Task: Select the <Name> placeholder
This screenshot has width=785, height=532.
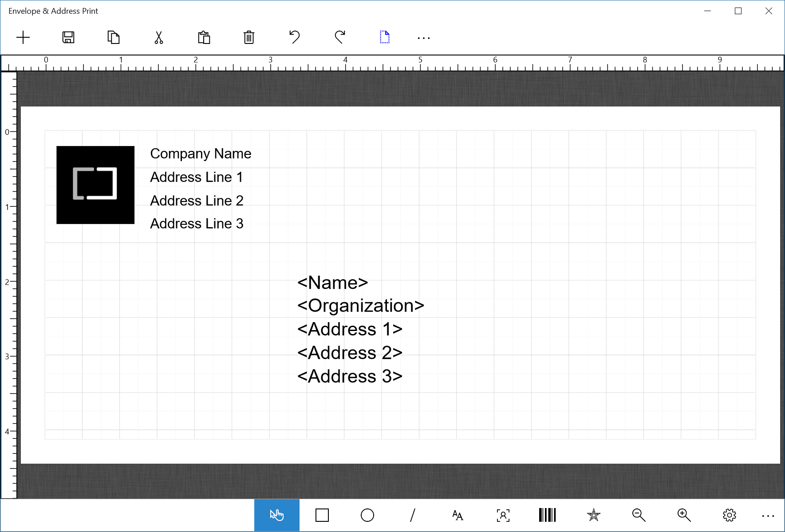Action: click(x=333, y=283)
